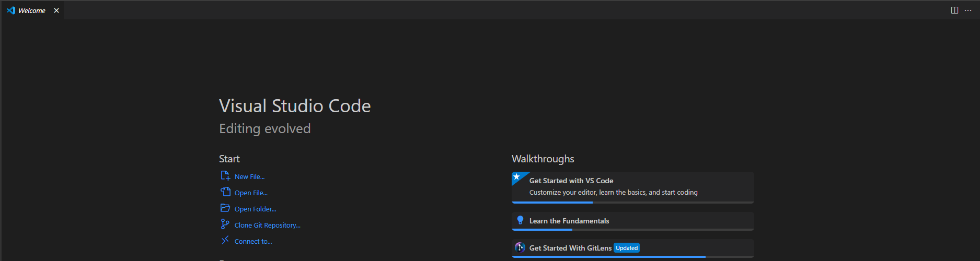The height and width of the screenshot is (261, 980).
Task: Click the Start section heading
Action: pos(229,159)
